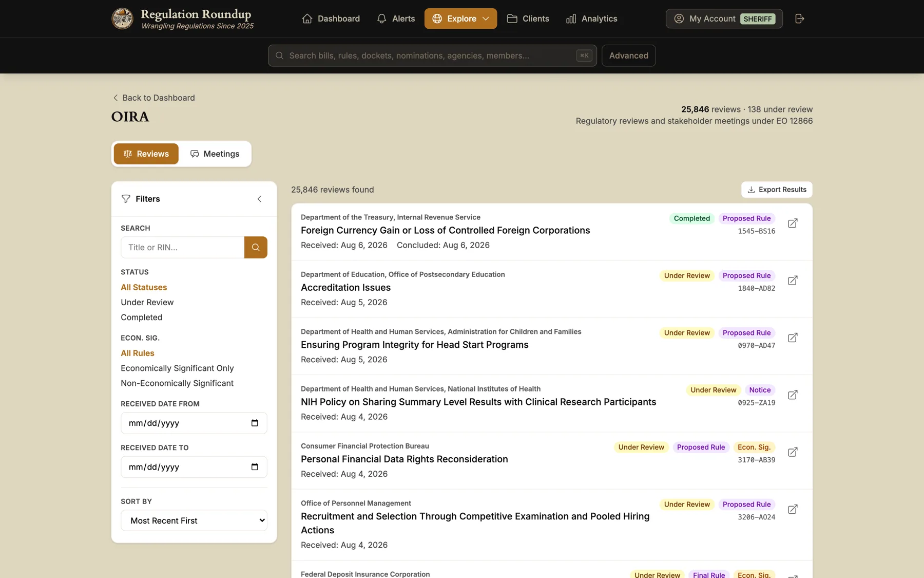Focus the Title or RIN search field
Image resolution: width=924 pixels, height=578 pixels.
tap(183, 247)
